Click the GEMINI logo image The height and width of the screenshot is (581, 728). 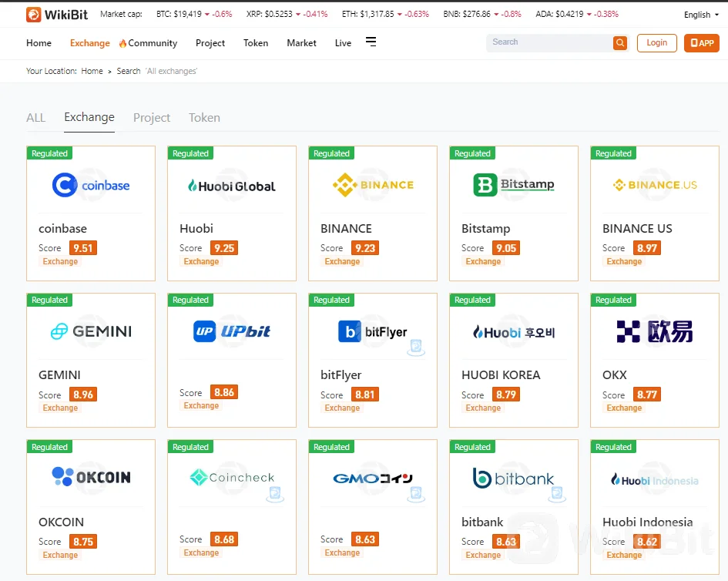coord(91,331)
